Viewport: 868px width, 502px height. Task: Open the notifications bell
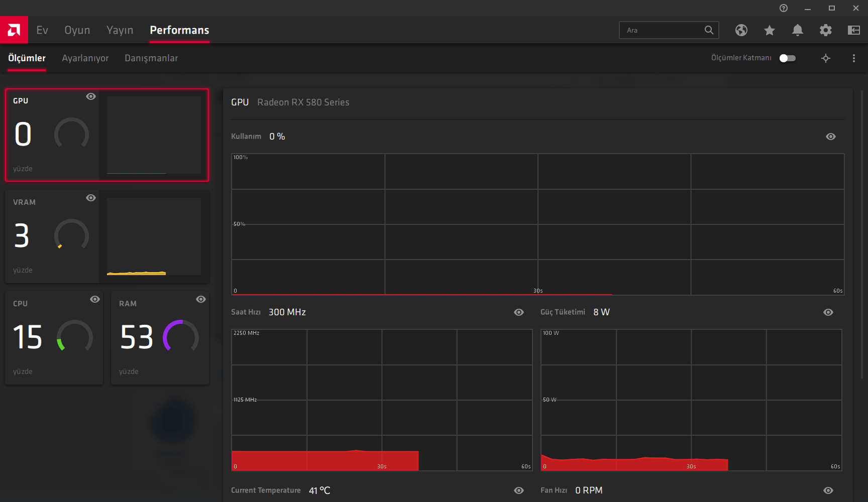[x=798, y=30]
